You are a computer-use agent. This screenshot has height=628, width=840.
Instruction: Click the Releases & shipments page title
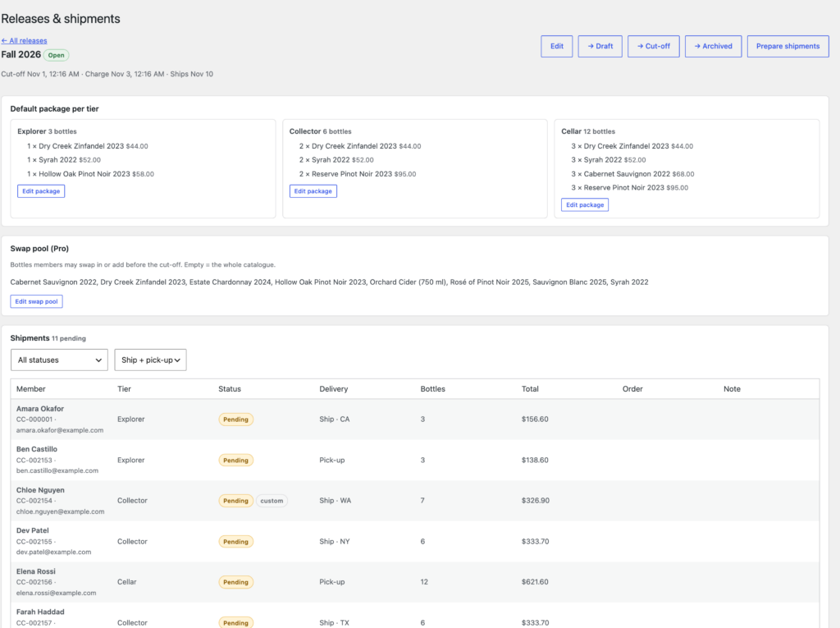pos(61,19)
